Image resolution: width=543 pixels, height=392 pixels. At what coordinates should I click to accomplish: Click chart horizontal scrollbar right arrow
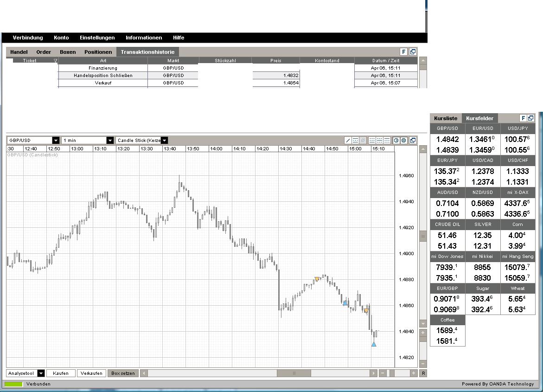(x=373, y=373)
